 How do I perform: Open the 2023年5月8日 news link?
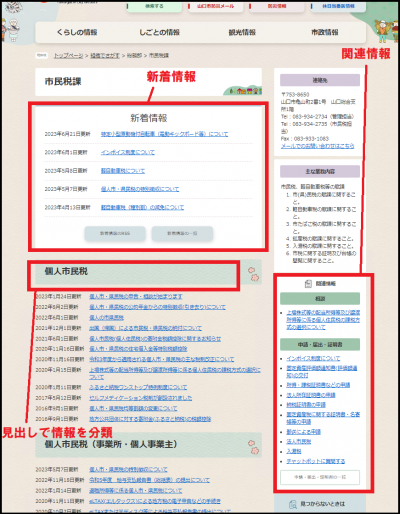tap(123, 171)
